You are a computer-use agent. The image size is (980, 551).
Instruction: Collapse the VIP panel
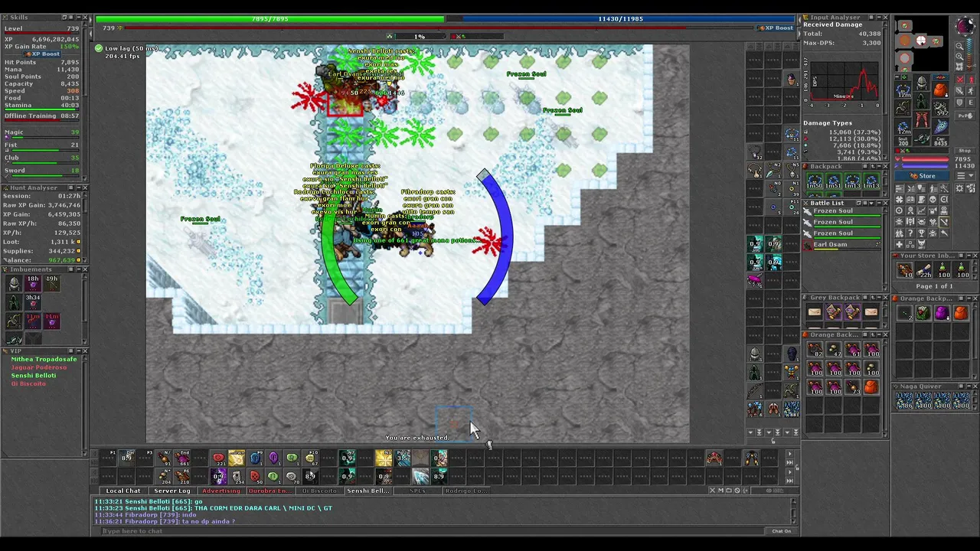[x=78, y=350]
